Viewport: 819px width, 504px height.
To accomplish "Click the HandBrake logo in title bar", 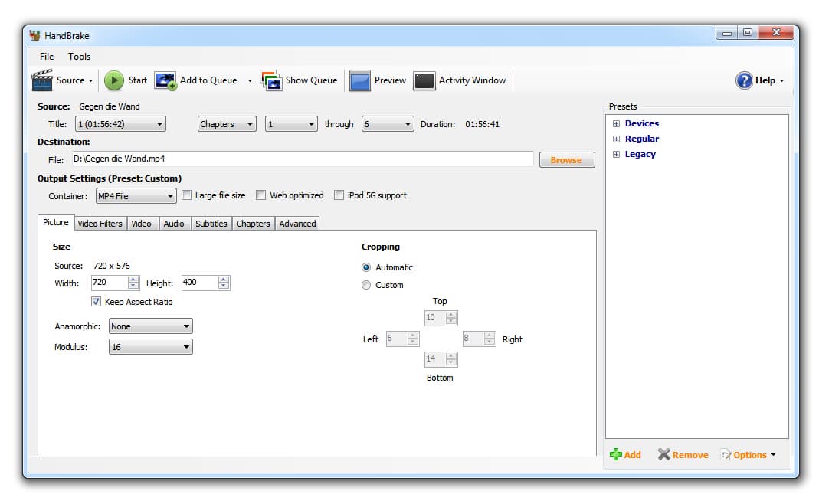I will pyautogui.click(x=35, y=35).
